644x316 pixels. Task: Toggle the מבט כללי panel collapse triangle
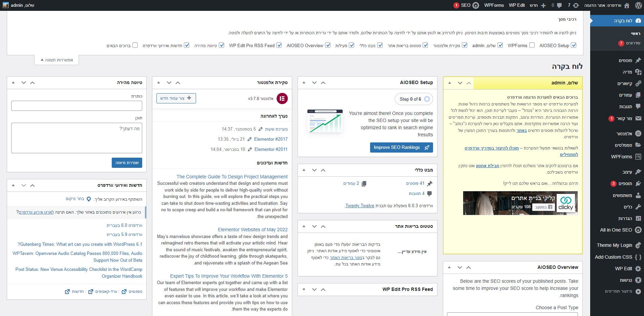(x=304, y=170)
